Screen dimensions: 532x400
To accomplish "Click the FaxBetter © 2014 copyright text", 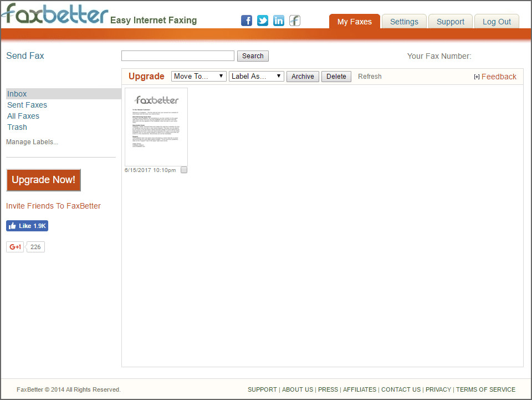I will 69,389.
